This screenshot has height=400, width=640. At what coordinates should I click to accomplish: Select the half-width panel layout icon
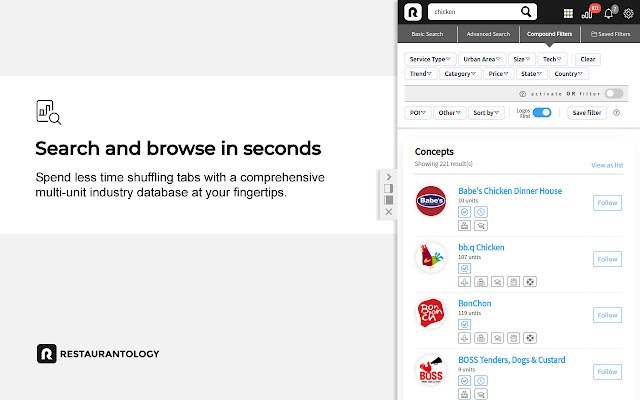tap(389, 189)
